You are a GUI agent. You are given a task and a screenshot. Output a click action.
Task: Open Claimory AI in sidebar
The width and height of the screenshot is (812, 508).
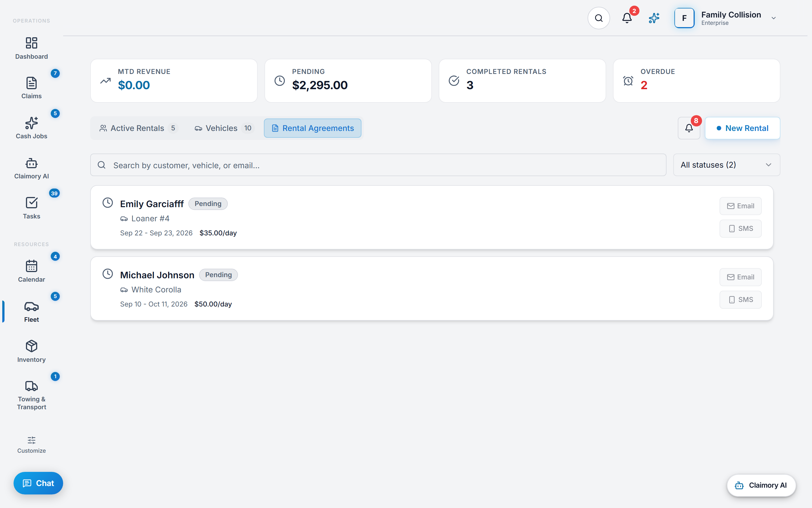click(32, 168)
